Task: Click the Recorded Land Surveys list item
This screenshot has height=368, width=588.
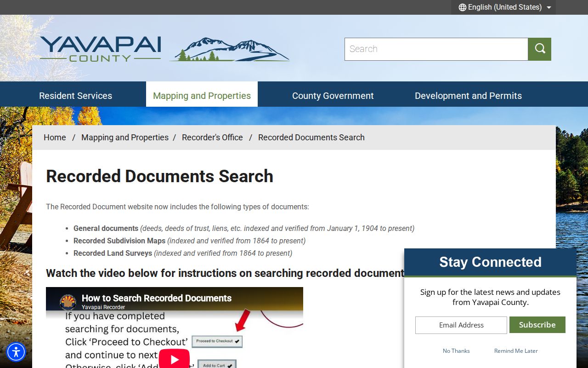Action: pos(183,253)
